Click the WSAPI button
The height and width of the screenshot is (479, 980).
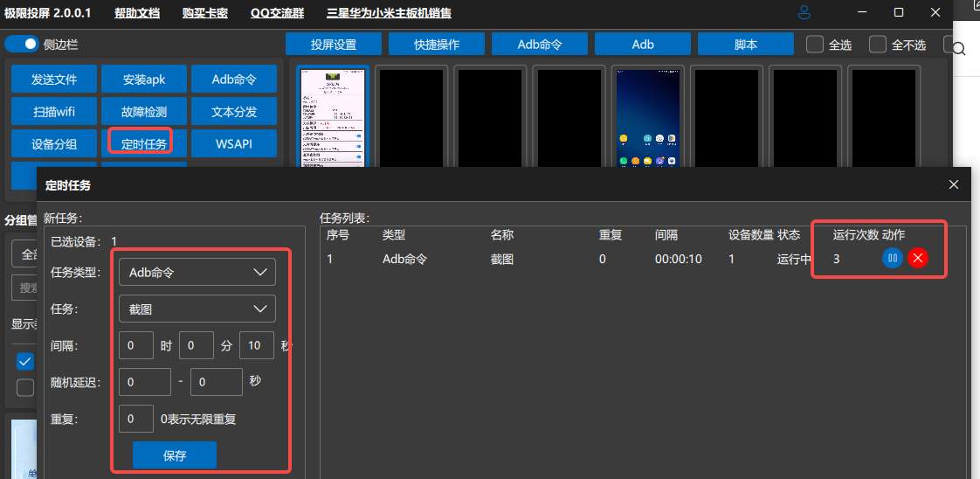pyautogui.click(x=234, y=144)
